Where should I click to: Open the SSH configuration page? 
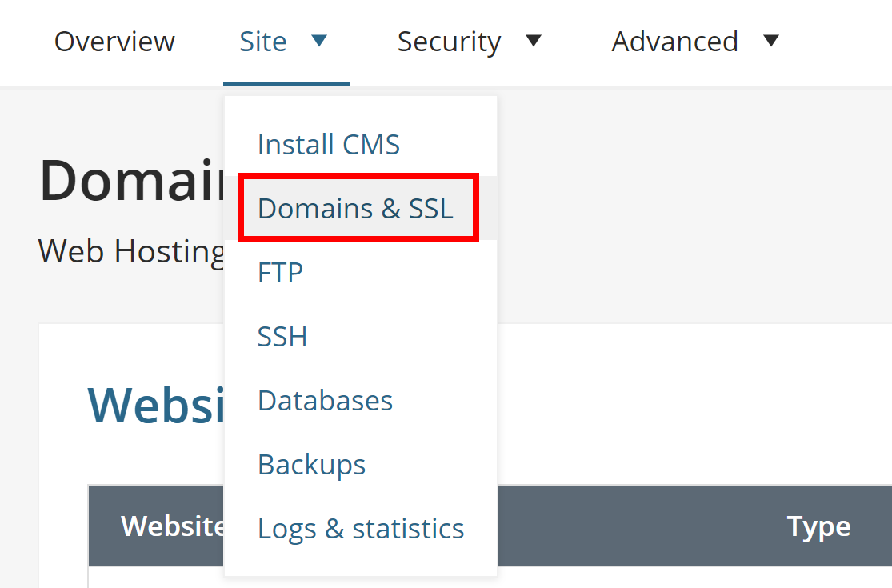tap(282, 336)
